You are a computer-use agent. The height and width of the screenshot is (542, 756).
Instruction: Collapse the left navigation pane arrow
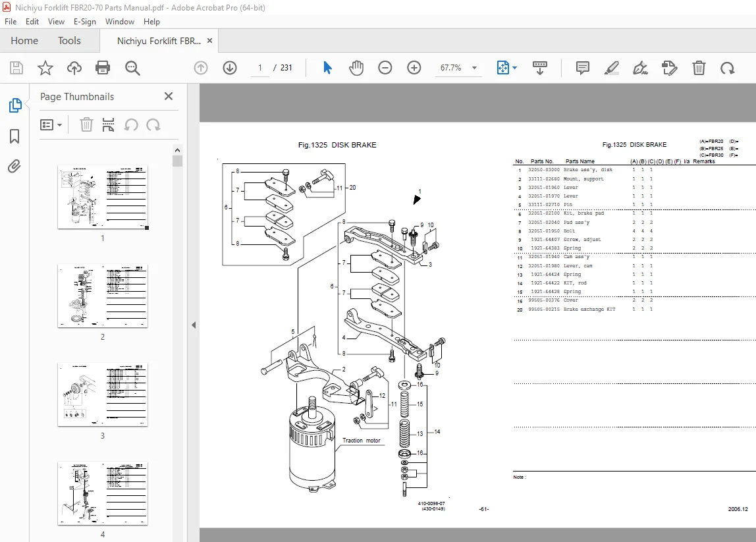[194, 325]
